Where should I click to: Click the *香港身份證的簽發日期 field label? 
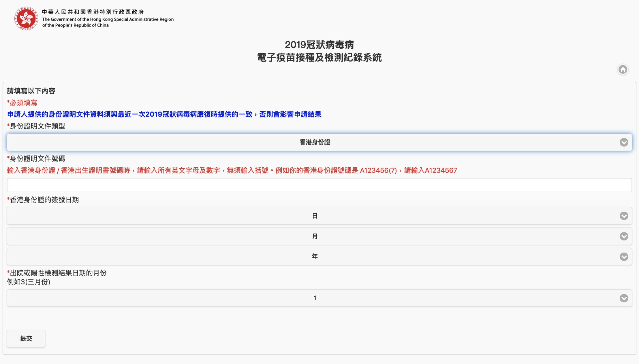[43, 200]
